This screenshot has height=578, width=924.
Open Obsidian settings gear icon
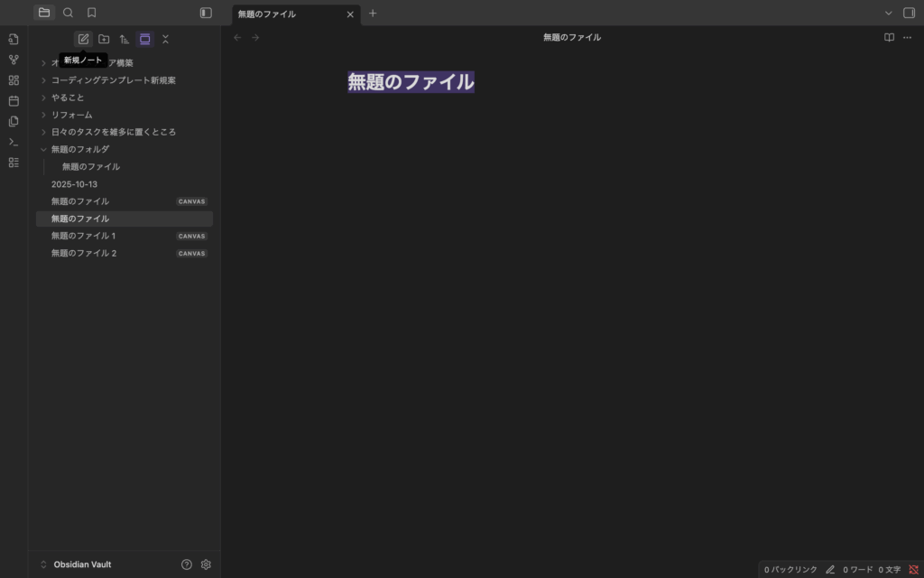point(206,564)
